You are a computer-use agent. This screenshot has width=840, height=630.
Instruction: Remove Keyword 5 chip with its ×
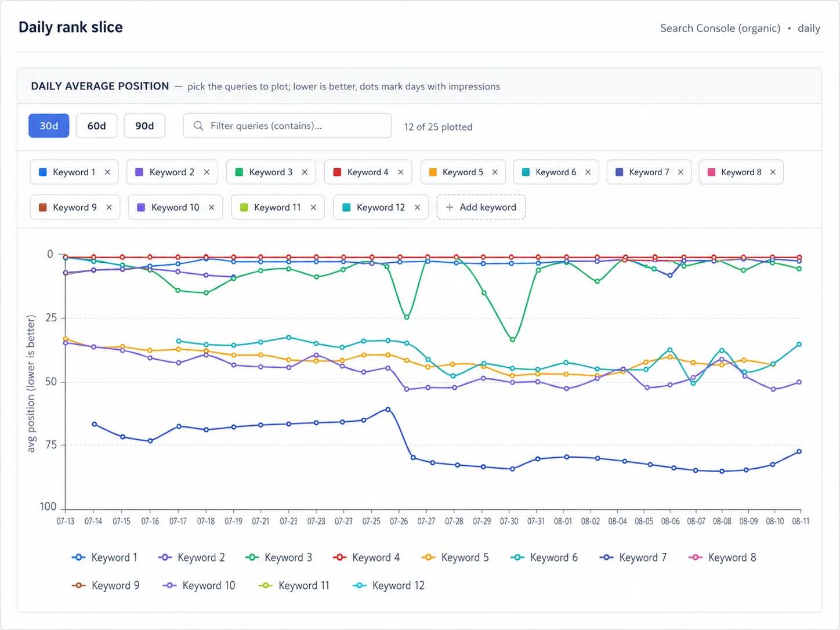point(495,172)
